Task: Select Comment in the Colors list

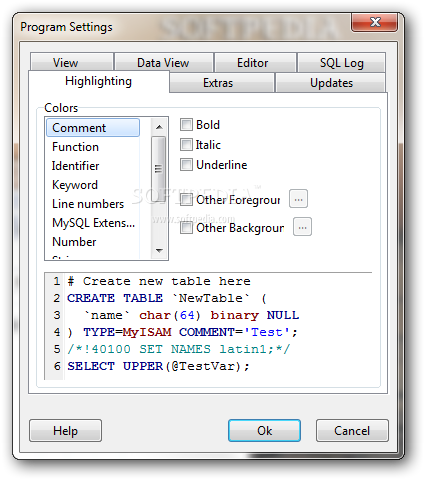Action: click(x=93, y=128)
